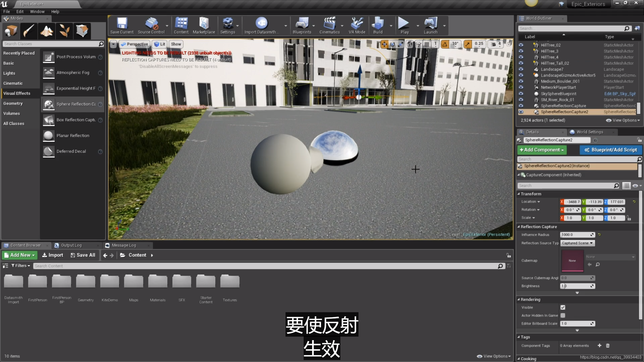
Task: Click Launch toolbar icon
Action: click(431, 26)
